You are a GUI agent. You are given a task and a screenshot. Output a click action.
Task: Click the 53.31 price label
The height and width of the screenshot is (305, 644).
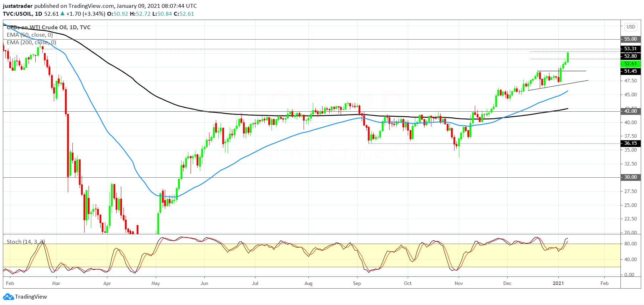pyautogui.click(x=631, y=49)
